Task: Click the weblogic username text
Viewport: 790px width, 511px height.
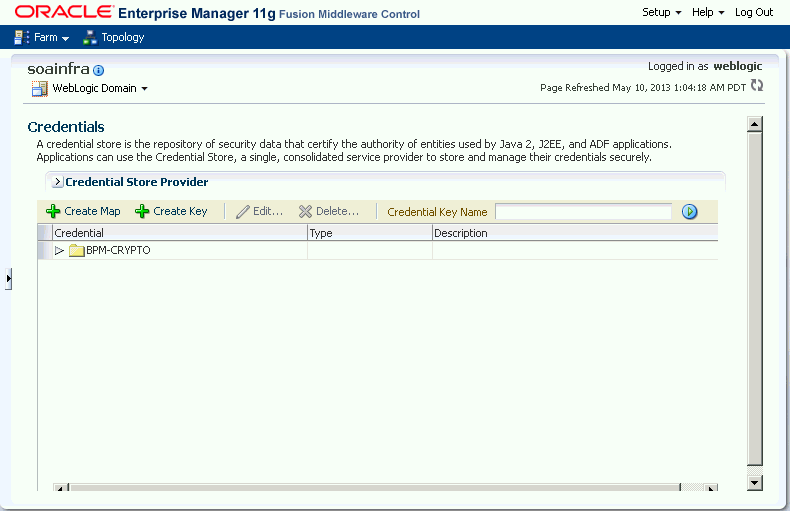Action: (738, 66)
